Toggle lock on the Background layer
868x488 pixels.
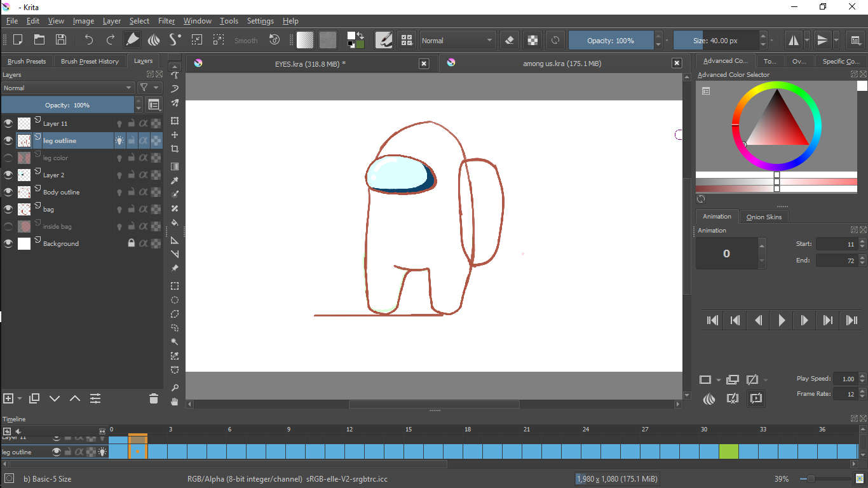[x=132, y=243]
